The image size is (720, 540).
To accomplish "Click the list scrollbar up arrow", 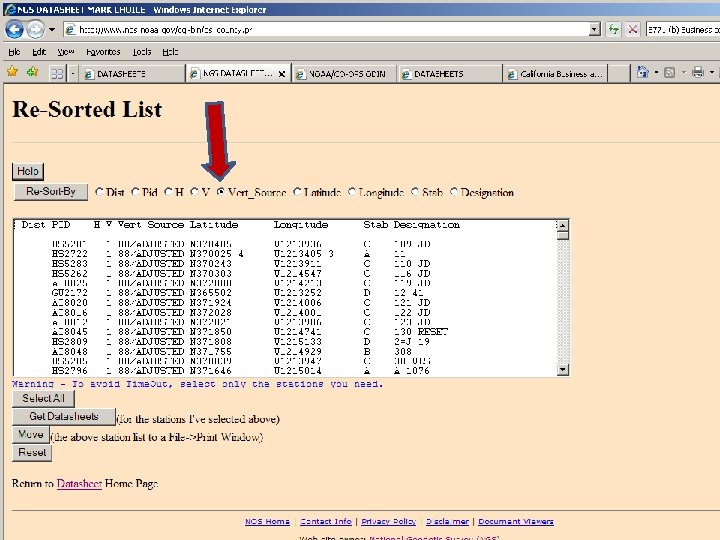I will tap(562, 225).
